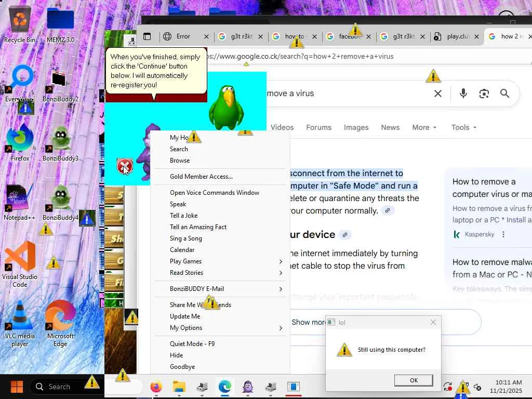Open the More dropdown in Google filters
The width and height of the screenshot is (532, 399).
click(x=424, y=127)
